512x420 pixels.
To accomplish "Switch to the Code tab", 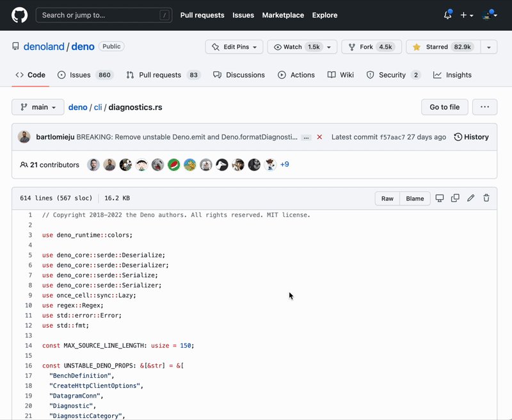I will [30, 75].
